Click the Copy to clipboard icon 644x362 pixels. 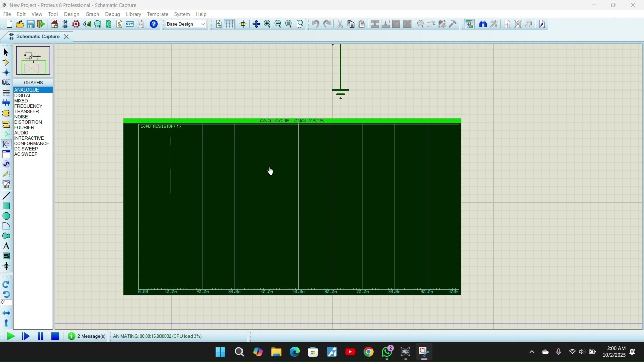[351, 24]
